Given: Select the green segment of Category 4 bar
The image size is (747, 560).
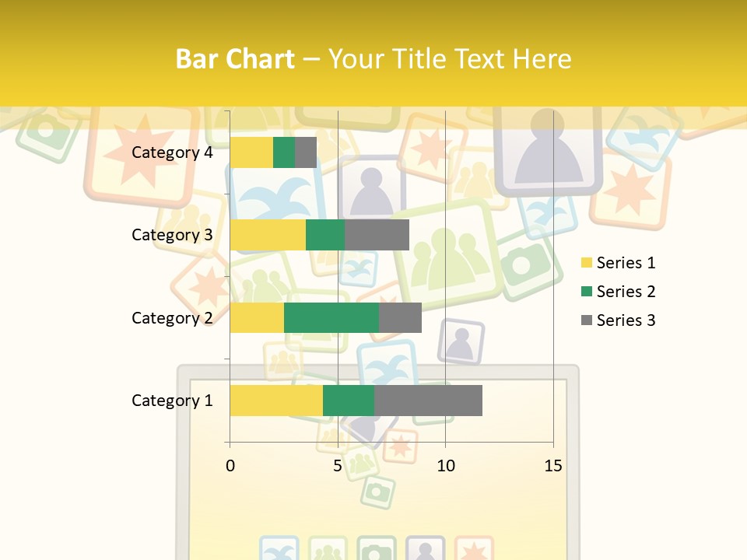Looking at the screenshot, I should (284, 152).
